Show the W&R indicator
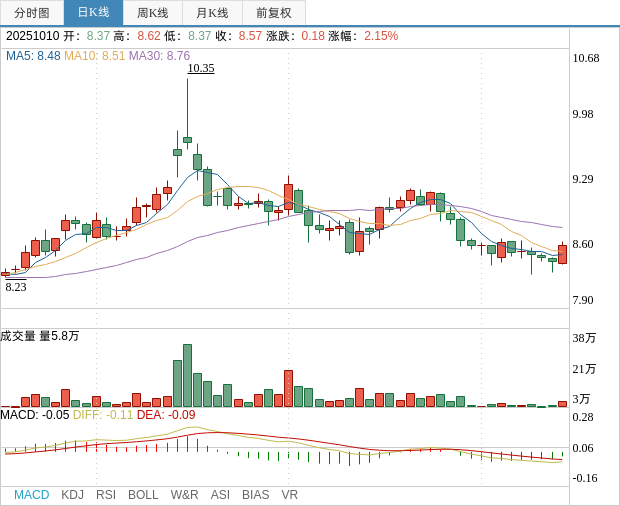Viewport: 620px width, 506px height. click(184, 495)
